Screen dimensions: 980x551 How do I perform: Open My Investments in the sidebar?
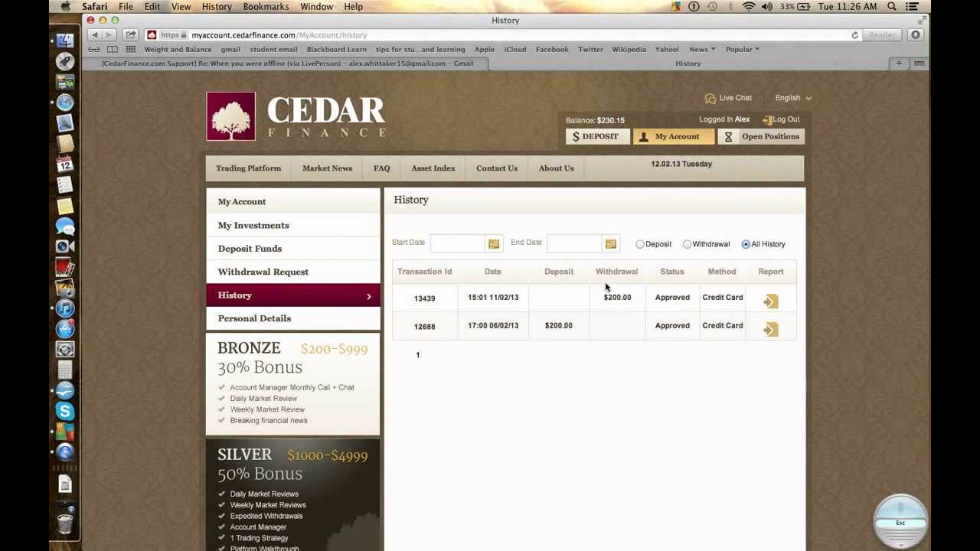click(293, 225)
